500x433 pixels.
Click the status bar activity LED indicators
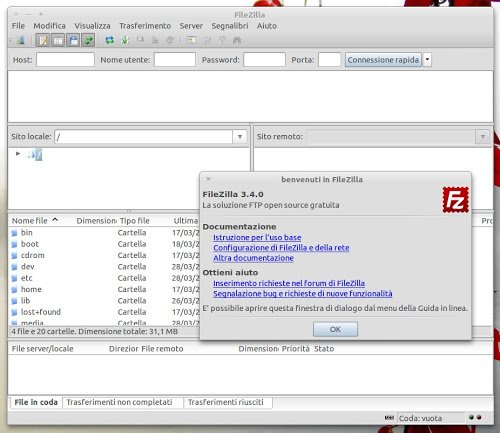tap(475, 417)
